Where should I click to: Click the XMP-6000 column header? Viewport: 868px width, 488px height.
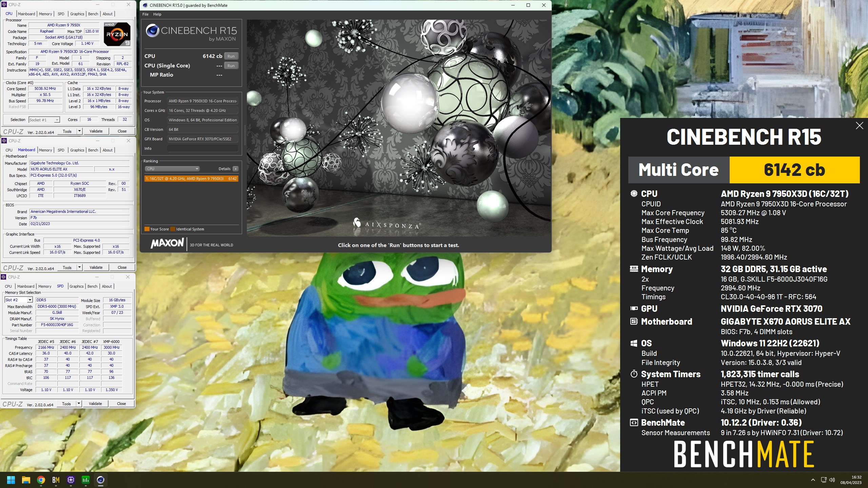(111, 342)
